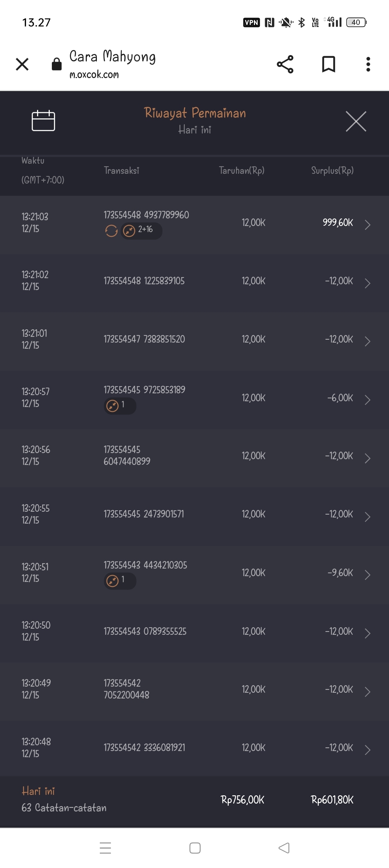
Task: Open Android recent apps menu button
Action: pos(105,848)
